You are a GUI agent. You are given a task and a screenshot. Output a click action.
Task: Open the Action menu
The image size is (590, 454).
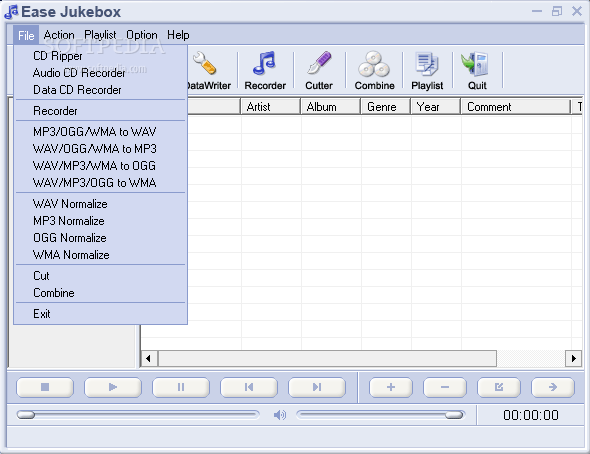[x=59, y=35]
